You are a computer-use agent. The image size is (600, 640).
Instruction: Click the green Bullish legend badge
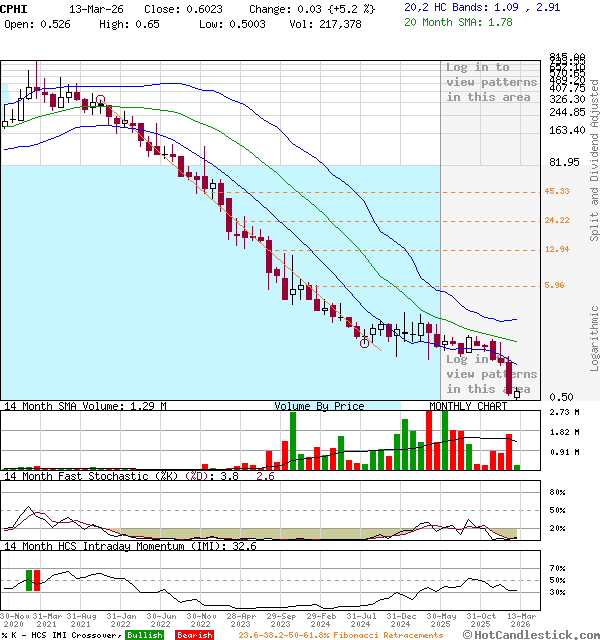[x=144, y=635]
